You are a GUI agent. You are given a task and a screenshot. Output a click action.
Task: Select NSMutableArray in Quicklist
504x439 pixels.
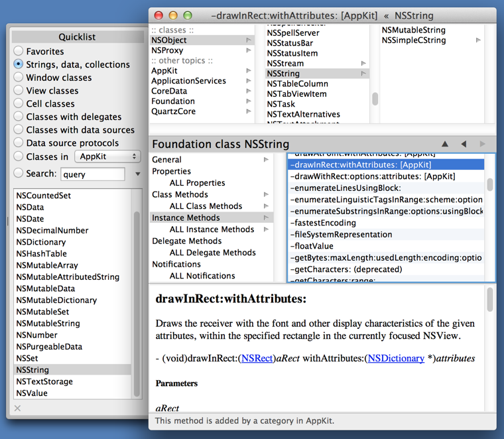[73, 265]
